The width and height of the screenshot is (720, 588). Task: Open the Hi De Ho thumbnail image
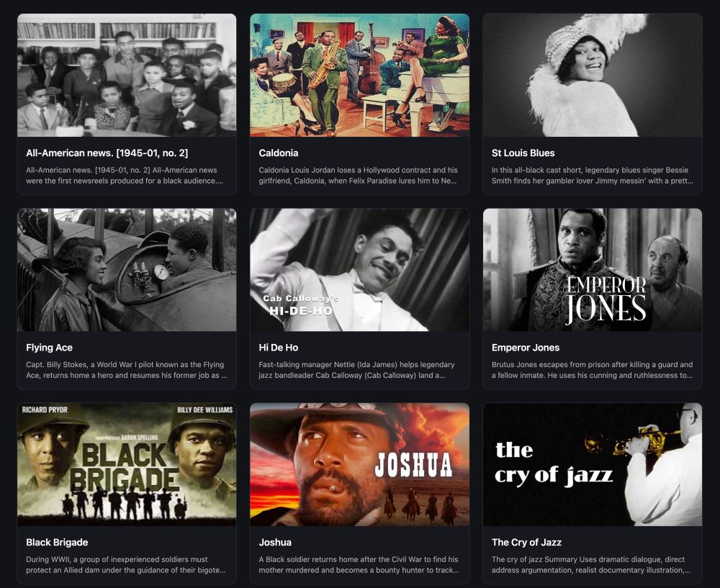click(359, 270)
